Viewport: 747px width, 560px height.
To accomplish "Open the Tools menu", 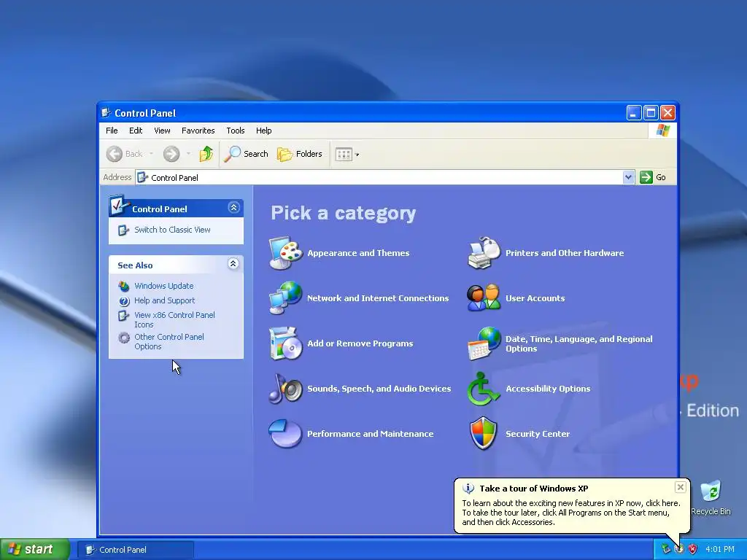I will [236, 131].
